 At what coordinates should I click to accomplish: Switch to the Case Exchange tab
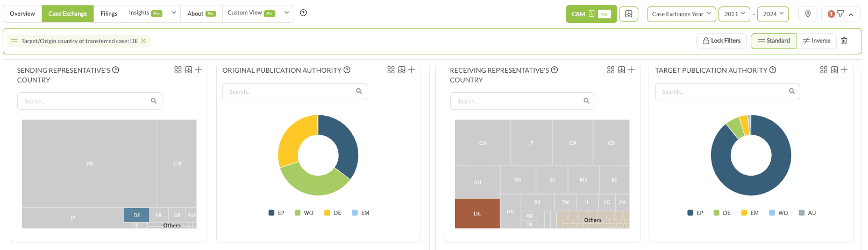68,13
